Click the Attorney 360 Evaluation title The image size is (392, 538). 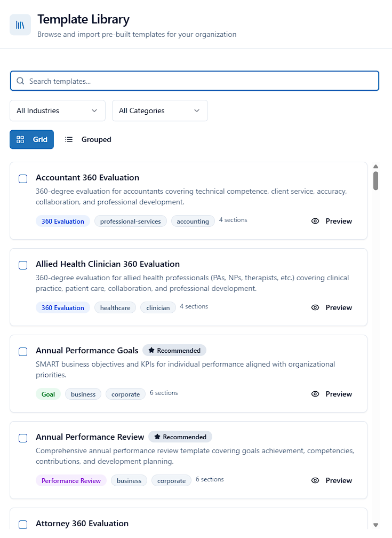point(82,523)
